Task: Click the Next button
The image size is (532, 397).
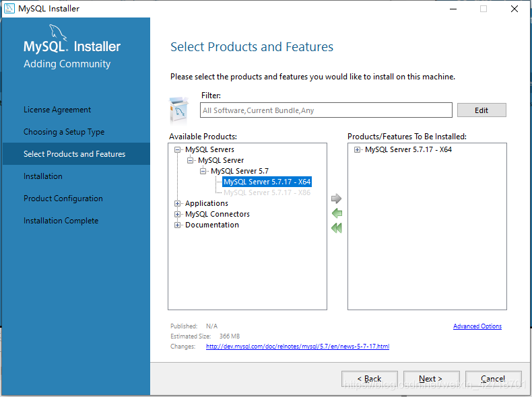Action: pyautogui.click(x=431, y=379)
